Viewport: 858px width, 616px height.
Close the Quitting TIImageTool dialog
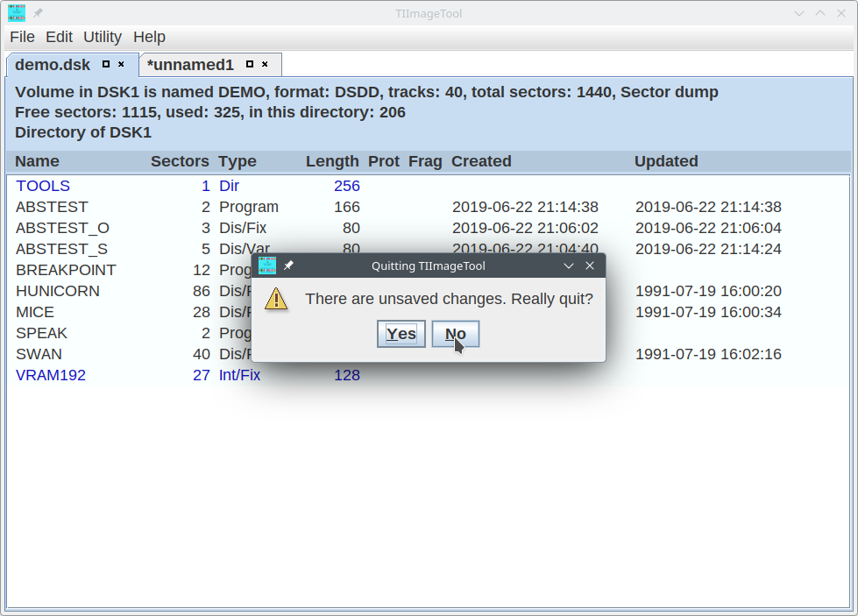tap(590, 266)
